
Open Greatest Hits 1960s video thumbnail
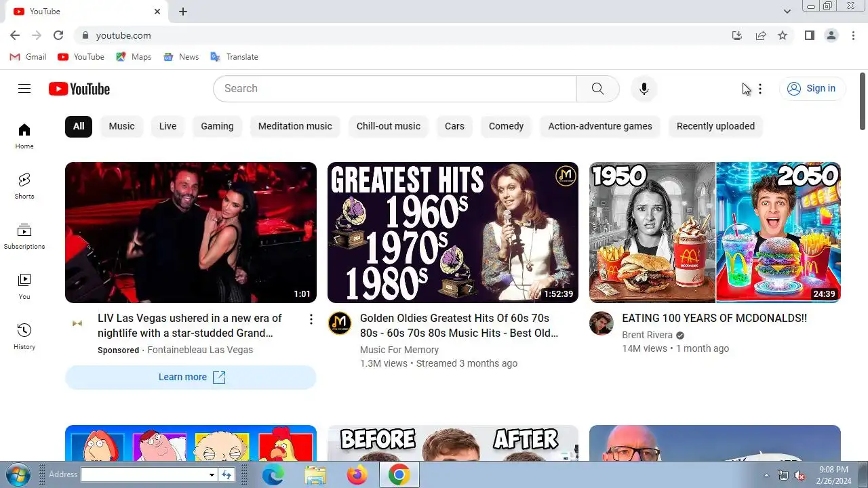[x=453, y=232]
